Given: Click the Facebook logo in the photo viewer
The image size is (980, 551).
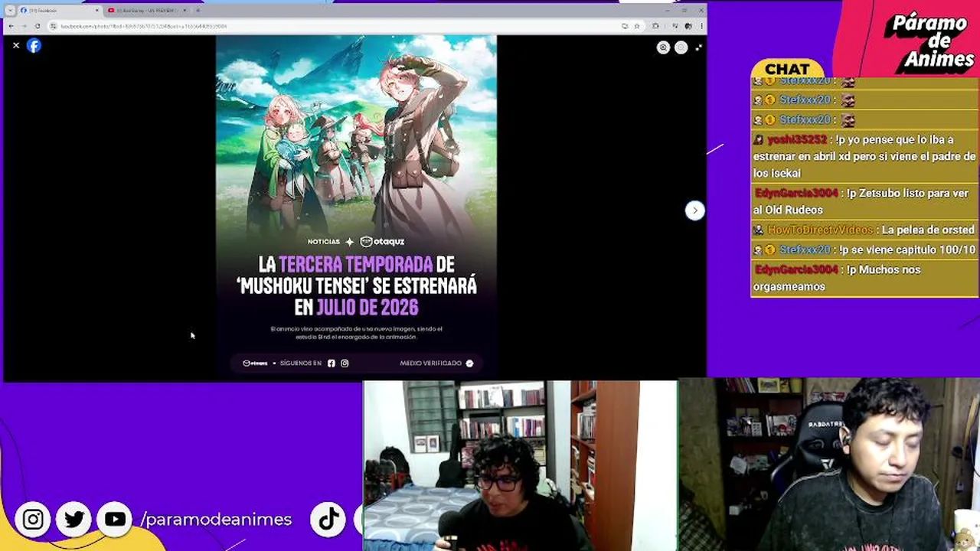Looking at the screenshot, I should (x=34, y=46).
